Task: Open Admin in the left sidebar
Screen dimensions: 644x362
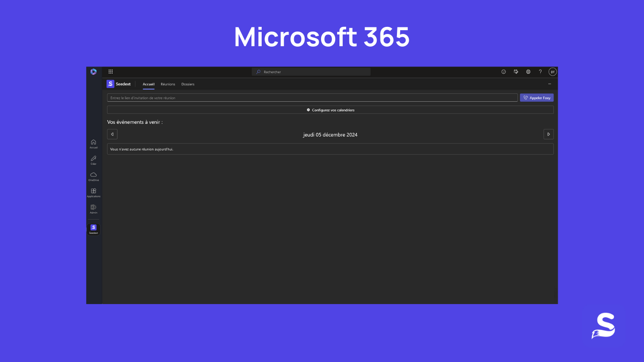Action: point(93,209)
